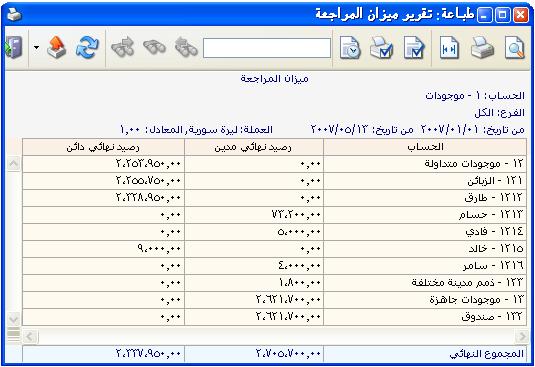Click debit value ٧٢،٢٠٠,٠٠ in حسام row
This screenshot has height=367, width=535.
296,215
